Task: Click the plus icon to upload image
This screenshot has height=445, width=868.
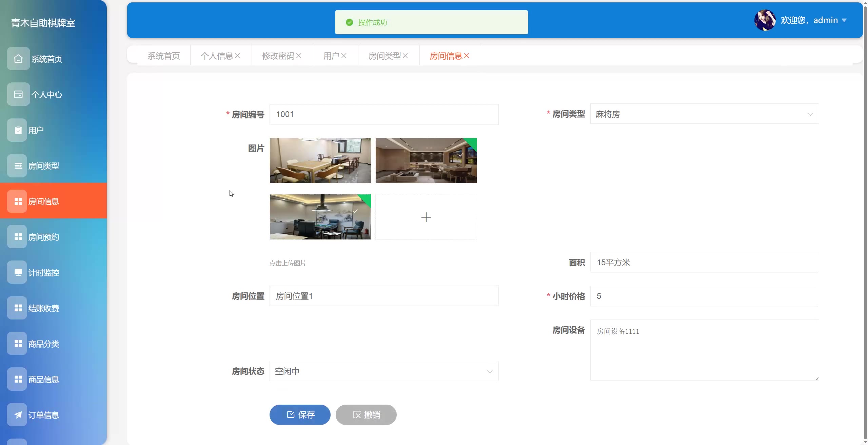Action: coord(426,217)
